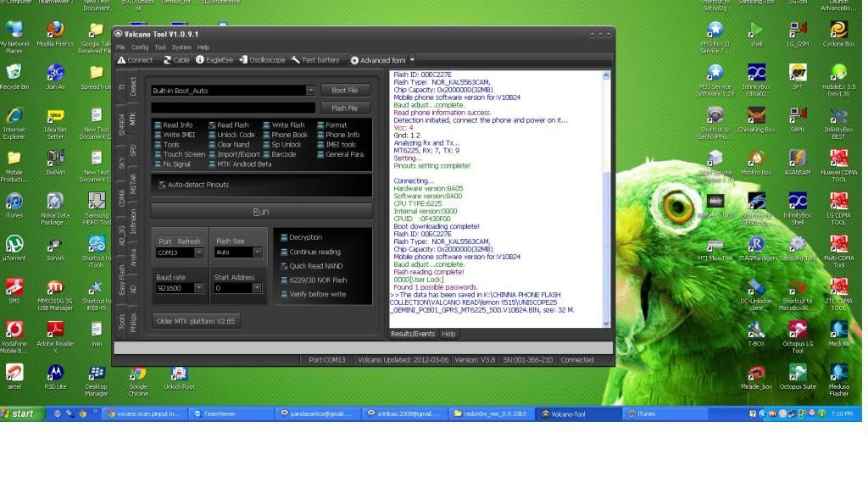Launch EagleEye from toolbar

click(x=214, y=60)
